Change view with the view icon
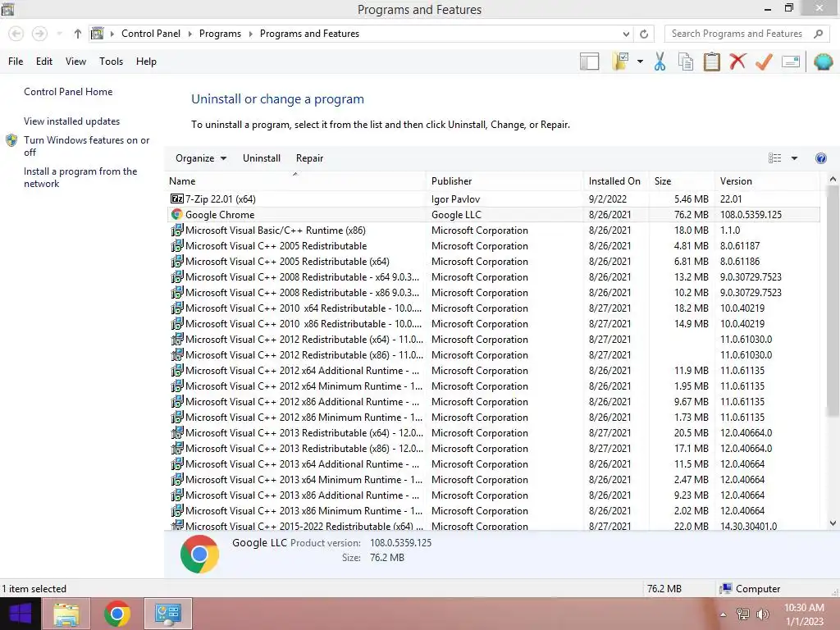Screen dimensions: 840x630 (x=774, y=158)
